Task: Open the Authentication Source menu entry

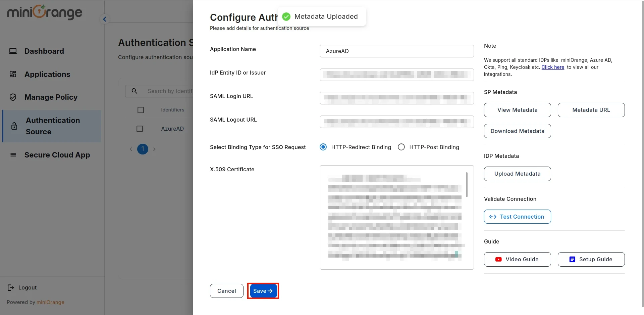Action: (53, 126)
